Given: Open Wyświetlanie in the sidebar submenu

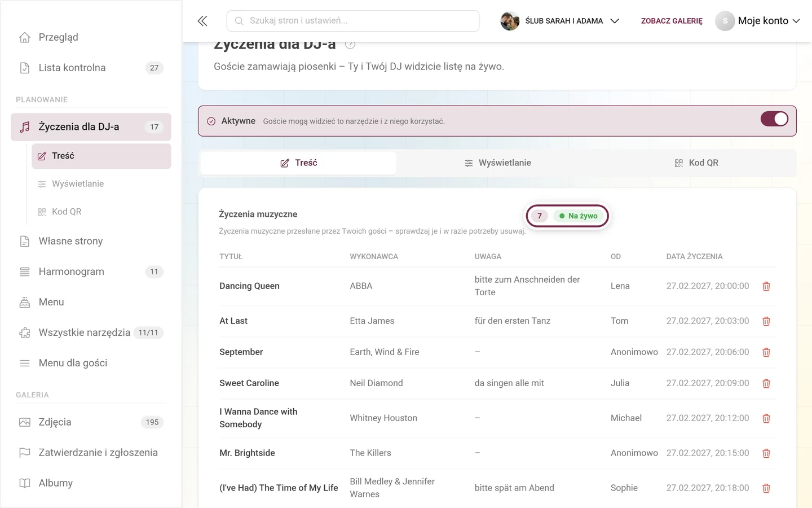Looking at the screenshot, I should 101,183.
